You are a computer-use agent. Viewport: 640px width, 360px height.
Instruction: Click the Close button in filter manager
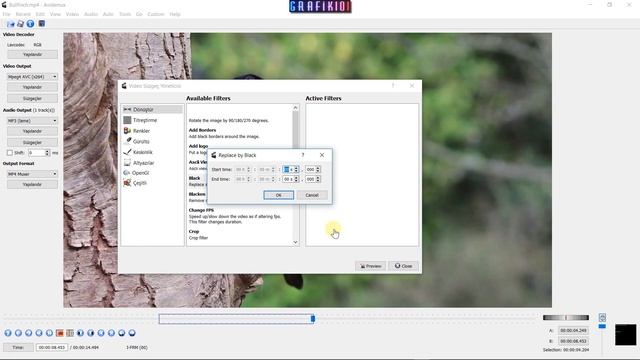(x=403, y=266)
